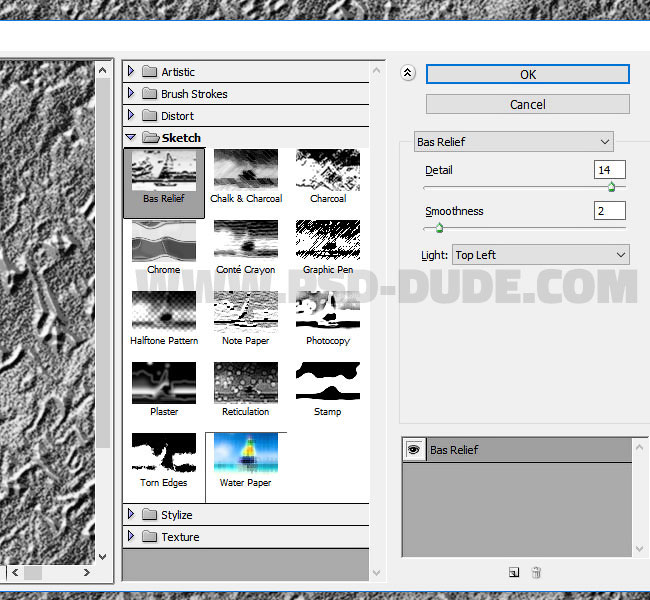Click filter list scrollbar up arrow
Screen dimensions: 650x600
click(x=376, y=71)
